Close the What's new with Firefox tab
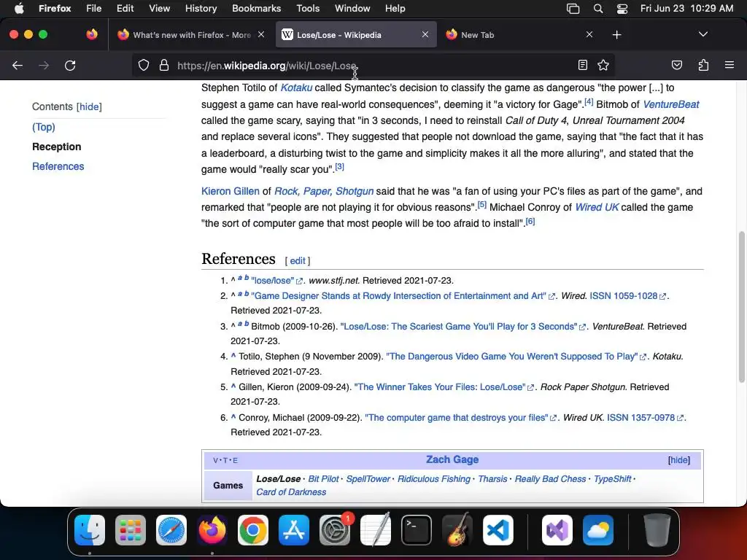The width and height of the screenshot is (747, 560). [261, 34]
